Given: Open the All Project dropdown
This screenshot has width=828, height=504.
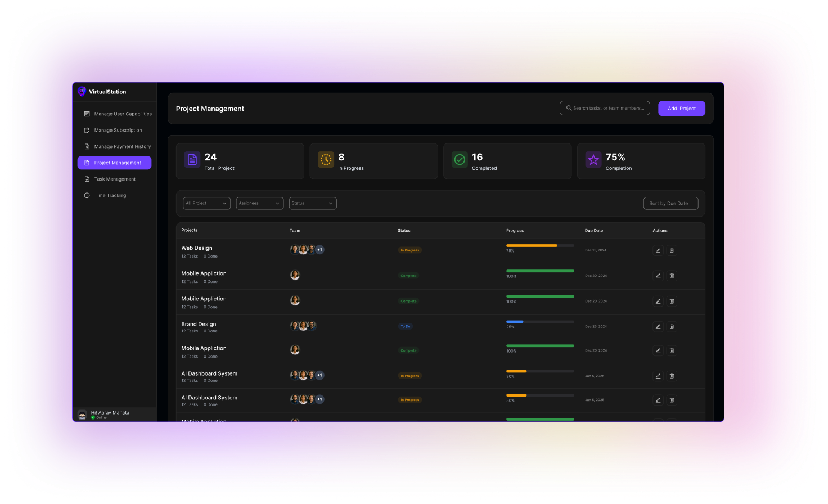Looking at the screenshot, I should click(206, 203).
